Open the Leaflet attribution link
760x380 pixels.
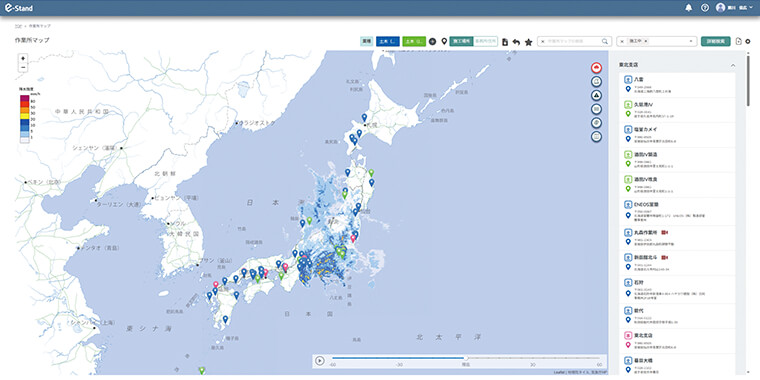(559, 372)
